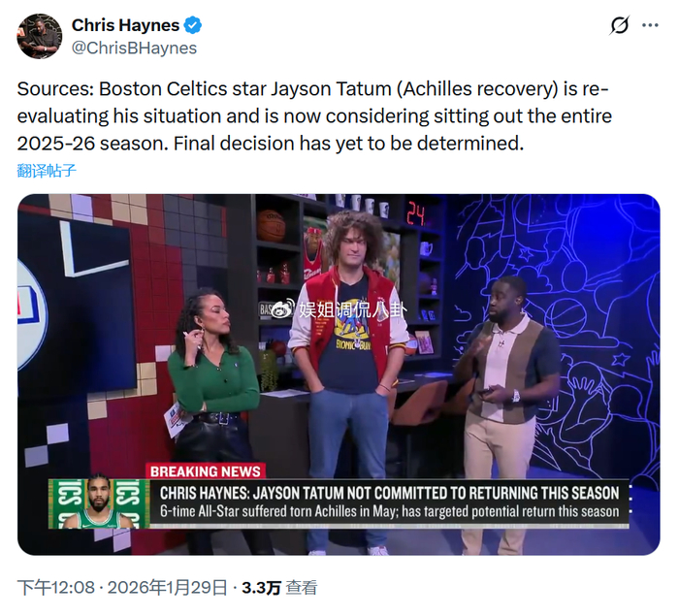Open the @ChrisBHaynes handle link

pos(134,48)
